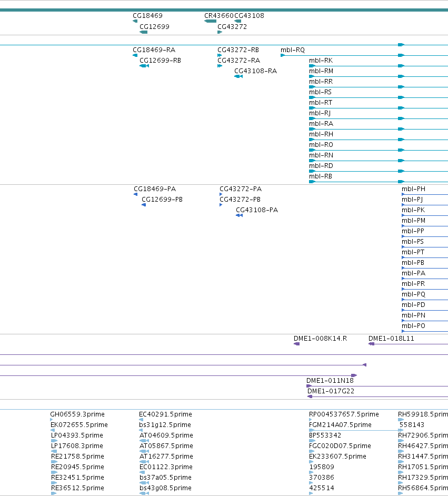This screenshot has height=496, width=448.
Task: Click EST FGM214A07.5prime
Action: (x=340, y=425)
